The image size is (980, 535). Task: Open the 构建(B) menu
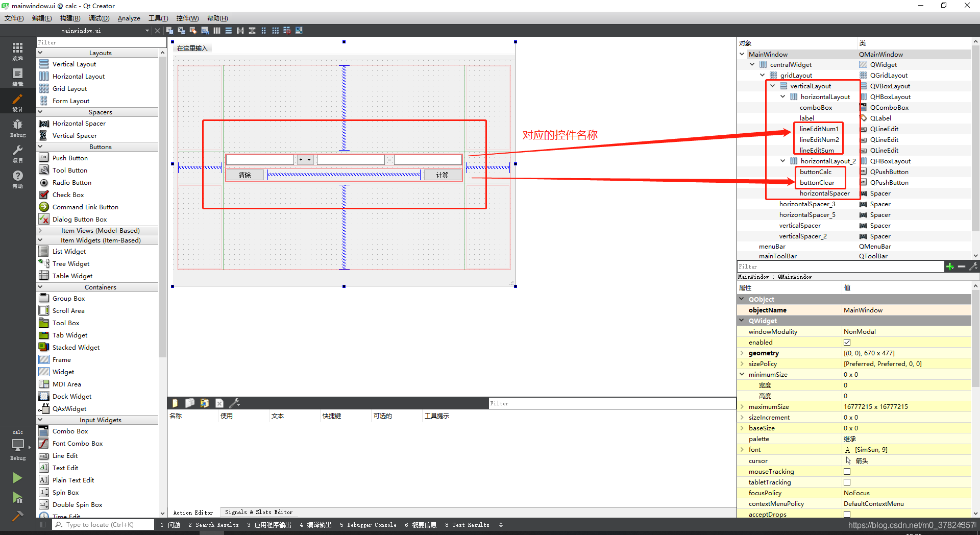click(70, 18)
